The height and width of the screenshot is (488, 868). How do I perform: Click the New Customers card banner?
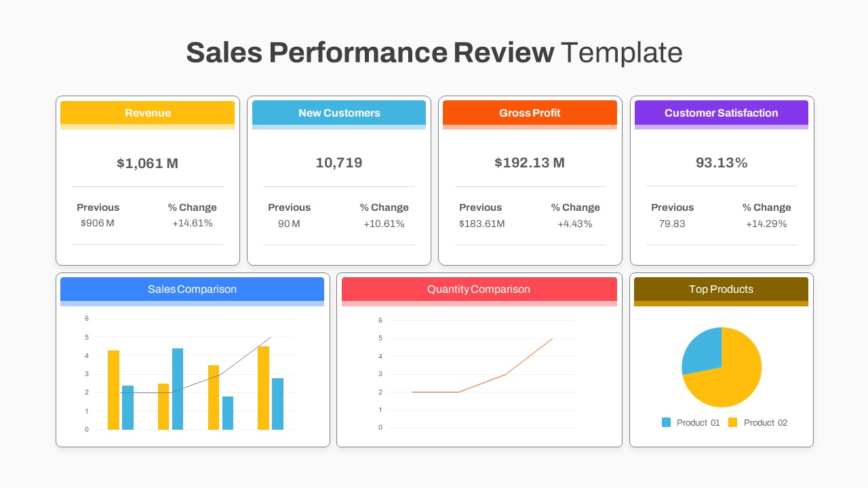coord(339,113)
